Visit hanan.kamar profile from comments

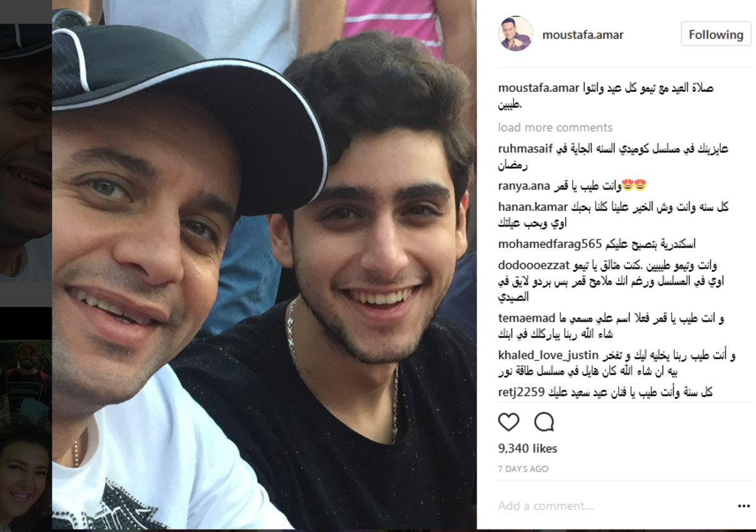(534, 207)
